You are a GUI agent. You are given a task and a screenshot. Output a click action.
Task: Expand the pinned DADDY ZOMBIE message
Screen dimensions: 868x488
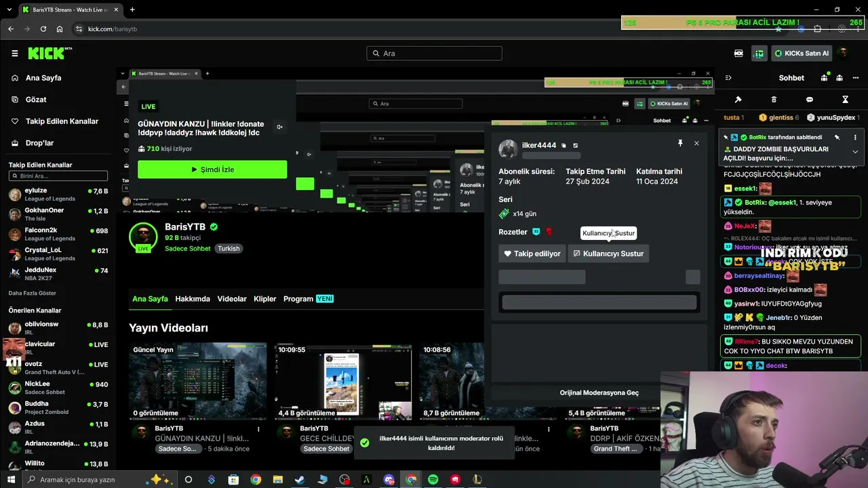click(855, 152)
